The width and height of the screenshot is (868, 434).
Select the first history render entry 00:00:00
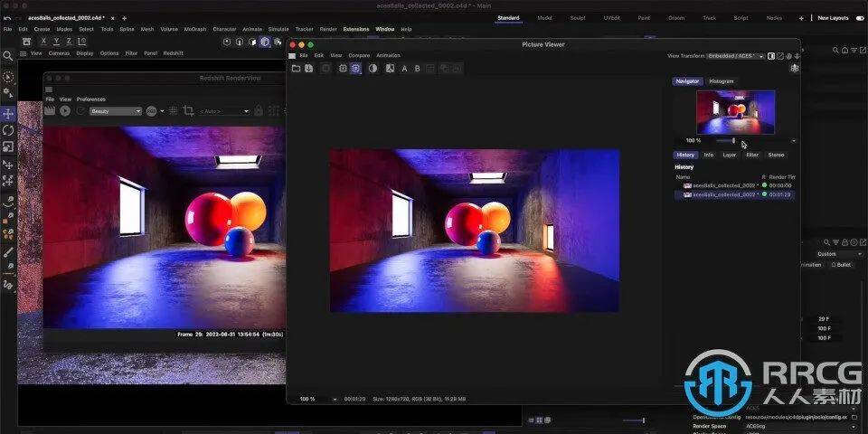click(x=734, y=185)
